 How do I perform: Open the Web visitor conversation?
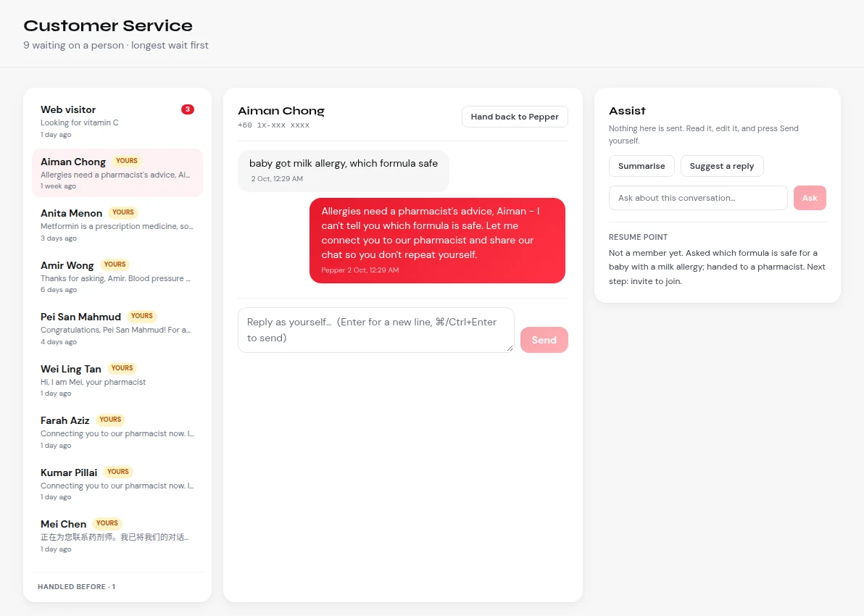click(117, 121)
